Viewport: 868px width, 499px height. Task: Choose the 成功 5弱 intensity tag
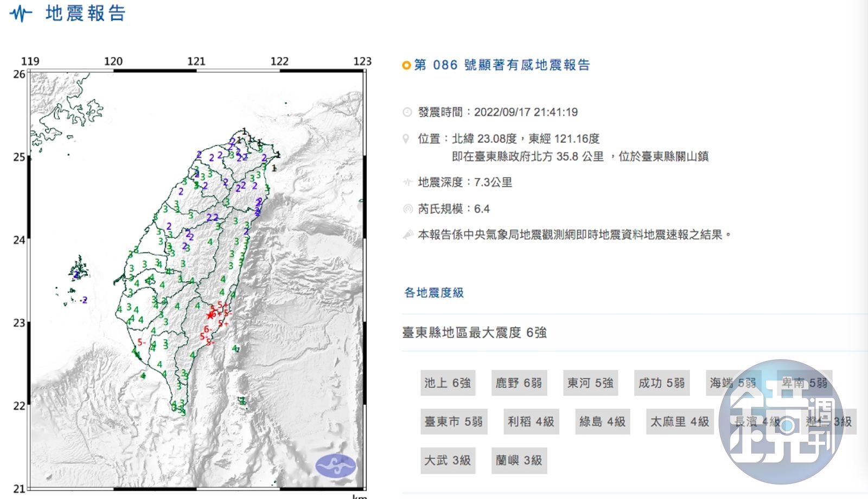click(x=661, y=383)
